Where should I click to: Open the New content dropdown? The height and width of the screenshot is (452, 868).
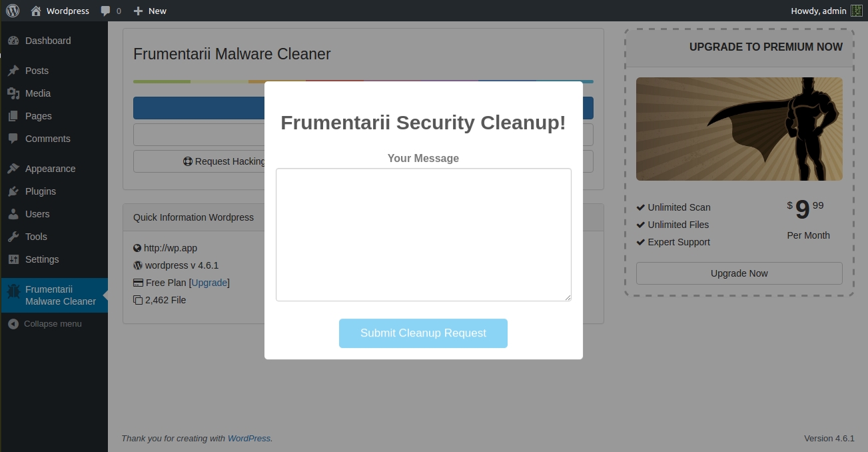pos(150,11)
